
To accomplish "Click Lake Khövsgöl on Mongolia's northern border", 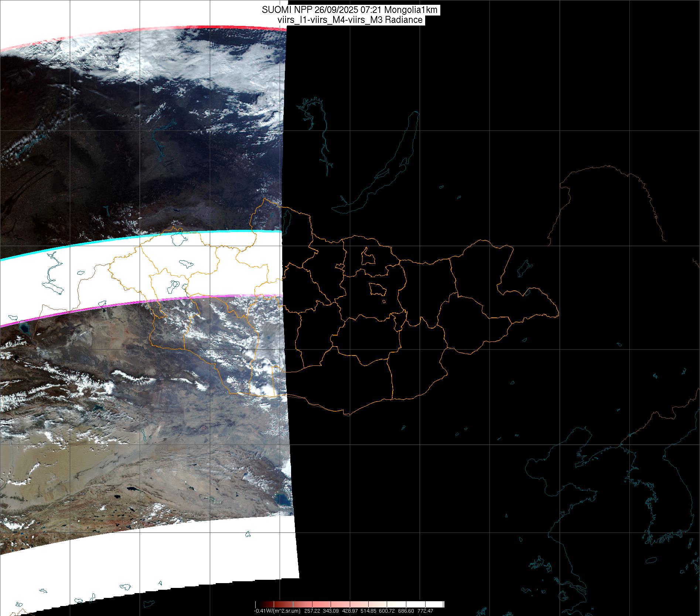I will (286, 221).
